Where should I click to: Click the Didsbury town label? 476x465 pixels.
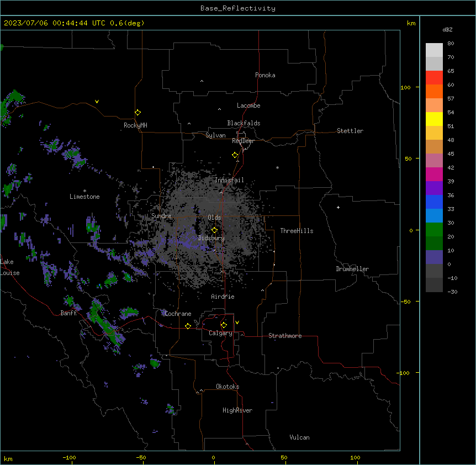pyautogui.click(x=211, y=238)
